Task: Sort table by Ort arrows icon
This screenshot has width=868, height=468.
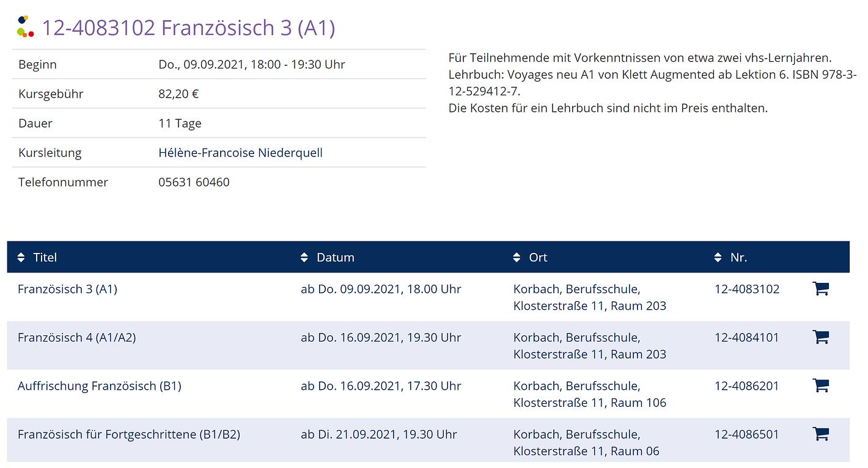Action: pos(517,257)
